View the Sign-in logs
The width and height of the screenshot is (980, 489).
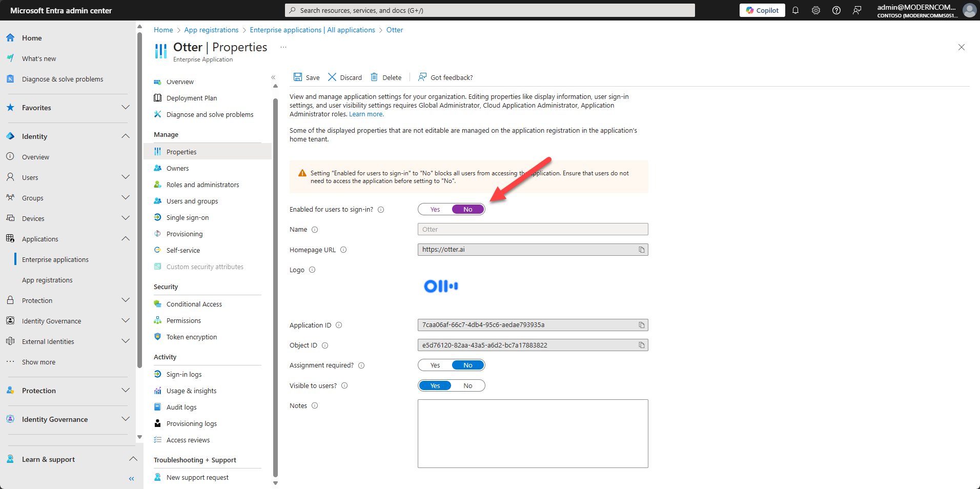click(x=184, y=374)
